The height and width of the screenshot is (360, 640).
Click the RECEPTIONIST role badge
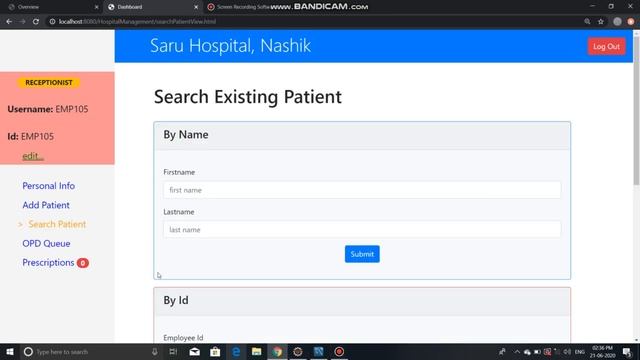tap(49, 82)
